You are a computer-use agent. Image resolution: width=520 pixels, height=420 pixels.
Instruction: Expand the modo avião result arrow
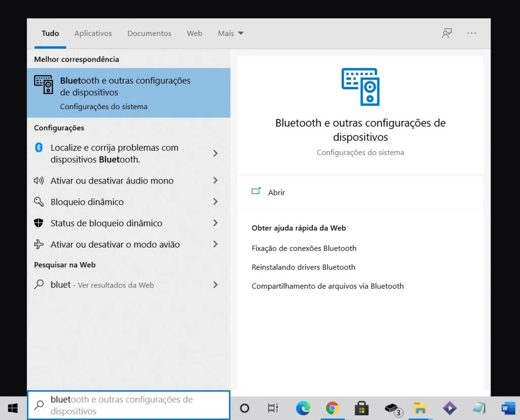(x=215, y=244)
